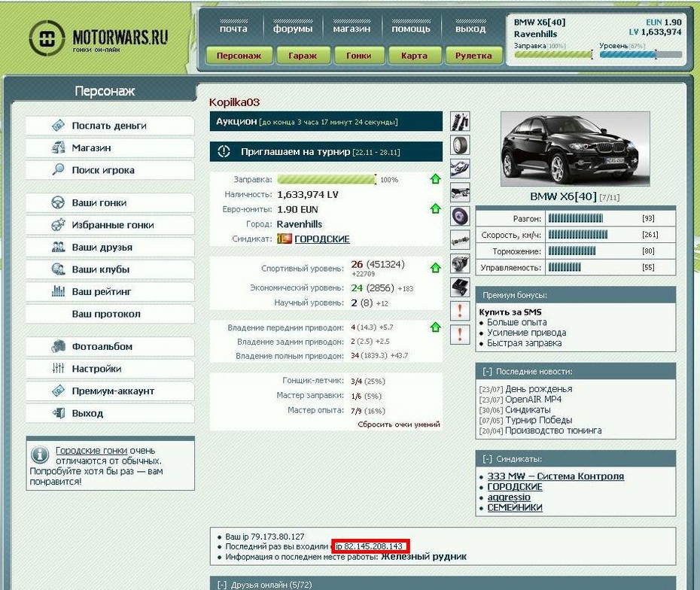The width and height of the screenshot is (700, 590).
Task: Open the День рожденья news item
Action: [538, 389]
